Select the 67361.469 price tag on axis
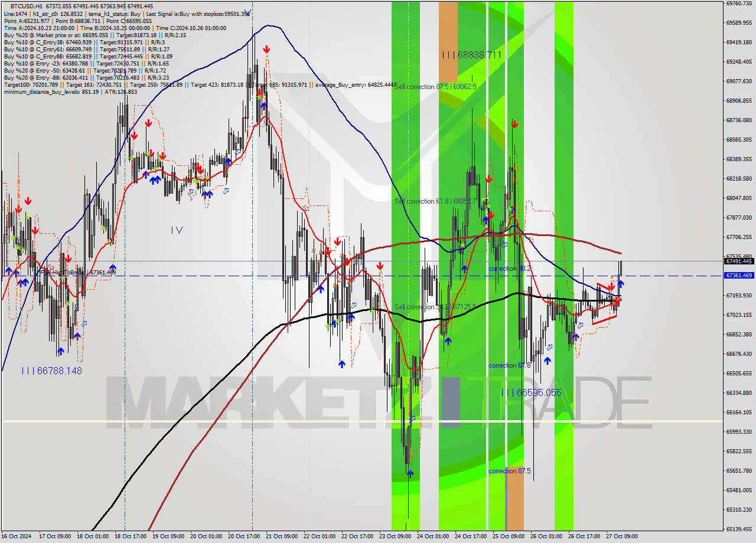 click(739, 276)
